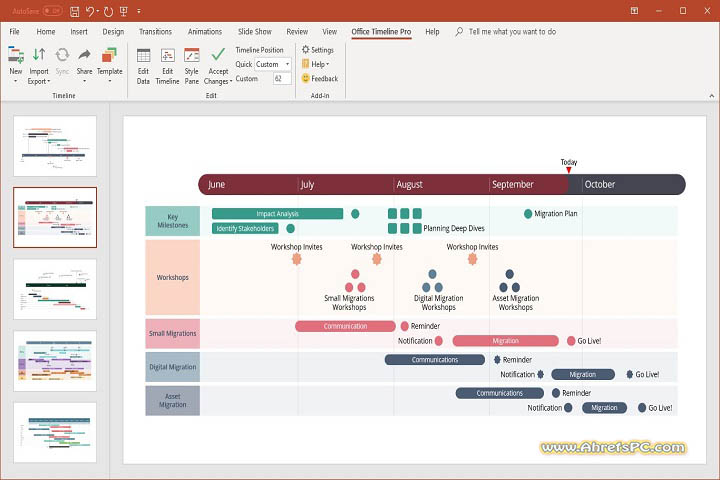Select the Impact Analysis task bar
The width and height of the screenshot is (720, 480).
pyautogui.click(x=277, y=214)
